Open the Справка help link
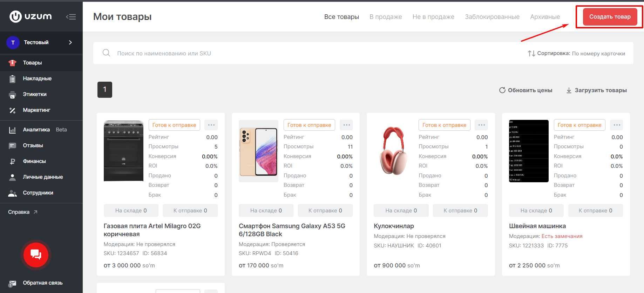The height and width of the screenshot is (293, 644). pyautogui.click(x=19, y=212)
